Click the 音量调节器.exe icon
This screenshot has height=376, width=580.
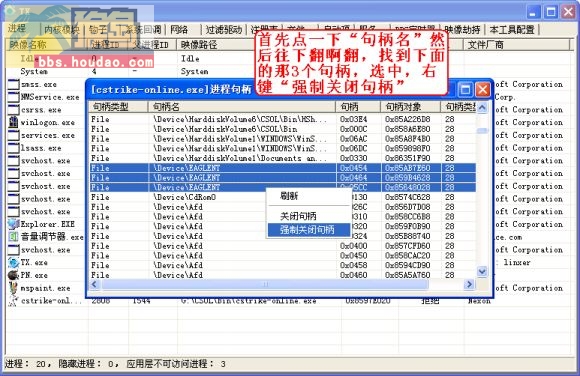tap(13, 236)
